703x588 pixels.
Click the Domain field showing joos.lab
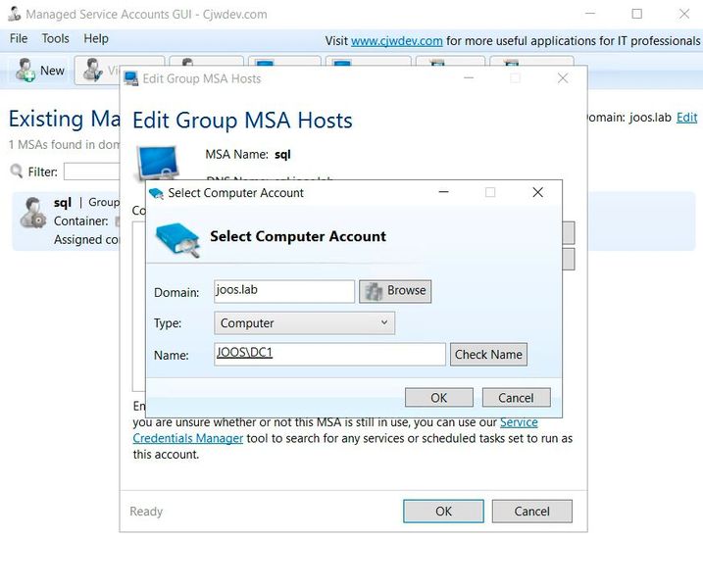tap(283, 291)
